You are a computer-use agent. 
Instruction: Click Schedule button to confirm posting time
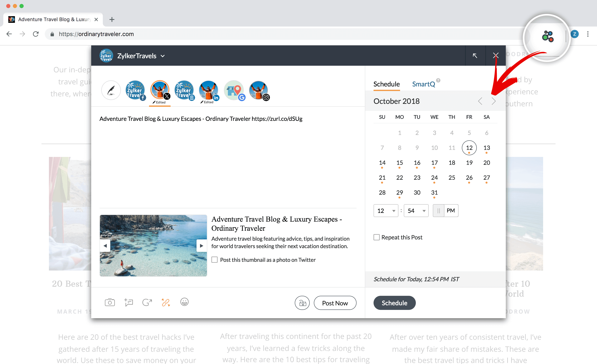[394, 303]
